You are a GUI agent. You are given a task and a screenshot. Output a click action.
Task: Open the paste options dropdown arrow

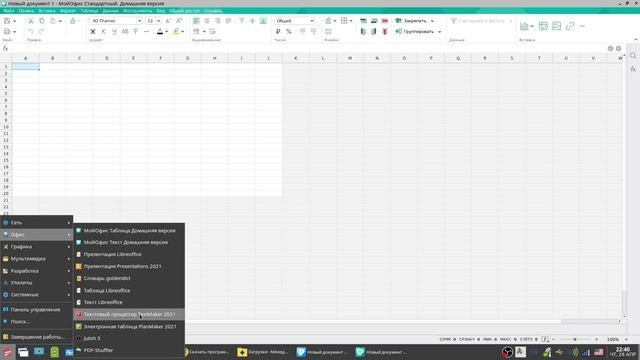pos(60,21)
